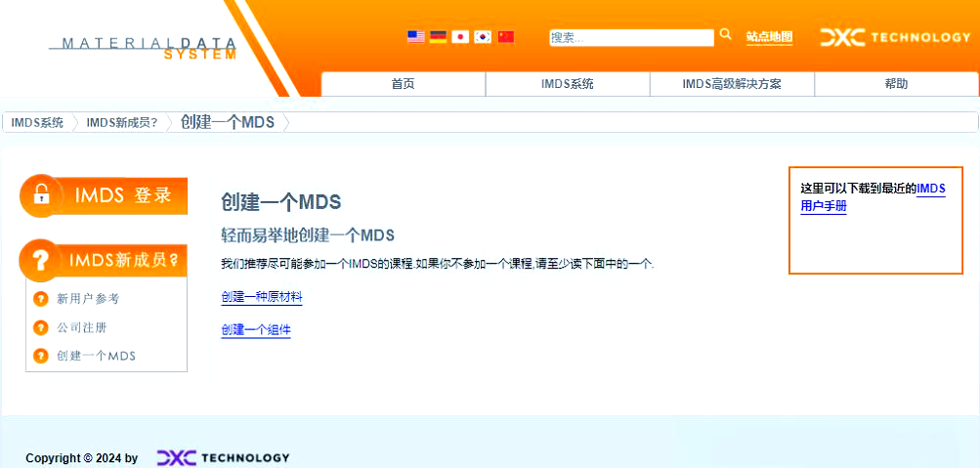Viewport: 980px width, 468px height.
Task: Open the DXC Technology header logo
Action: [x=895, y=37]
